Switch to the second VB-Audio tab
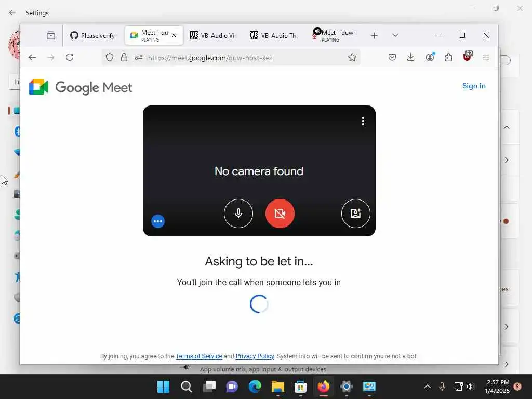This screenshot has width=532, height=399. pyautogui.click(x=274, y=36)
